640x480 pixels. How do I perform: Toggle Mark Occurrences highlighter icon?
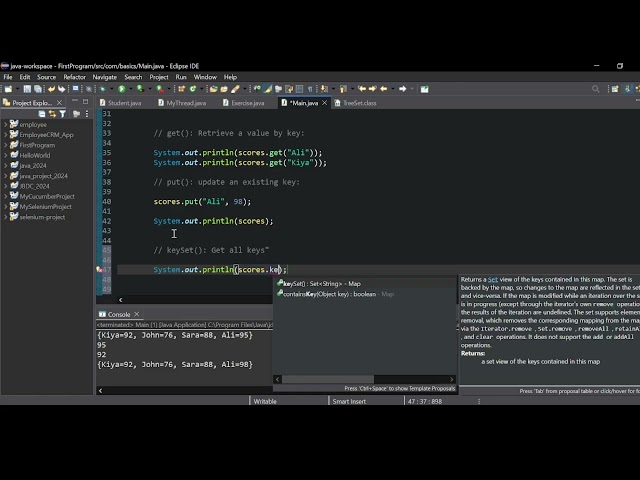click(268, 89)
